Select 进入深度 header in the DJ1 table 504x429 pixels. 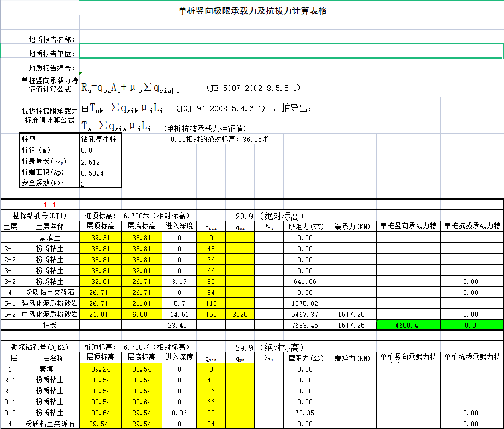point(179,226)
